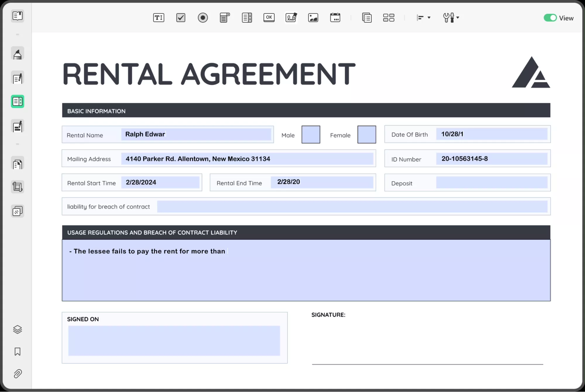Expand the align fields dropdown arrow
Screen dimensions: 585x392
coord(429,18)
